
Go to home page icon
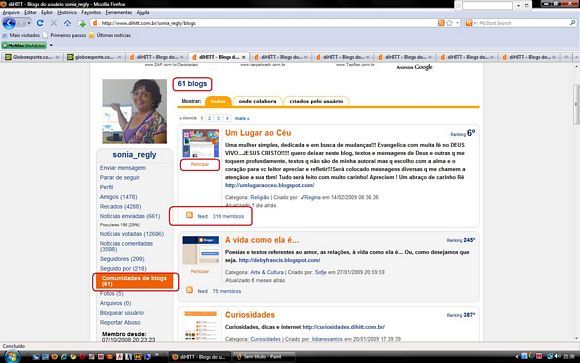point(67,23)
